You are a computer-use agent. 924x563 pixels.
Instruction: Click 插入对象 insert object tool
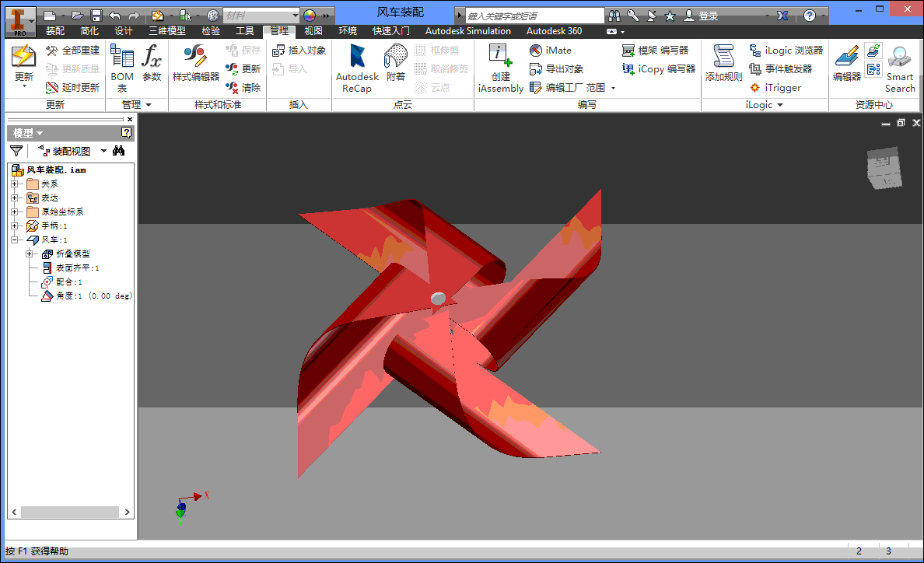[x=299, y=51]
